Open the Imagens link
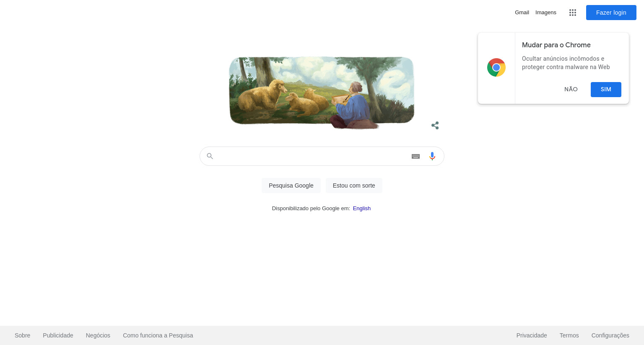This screenshot has height=345, width=644. (546, 13)
